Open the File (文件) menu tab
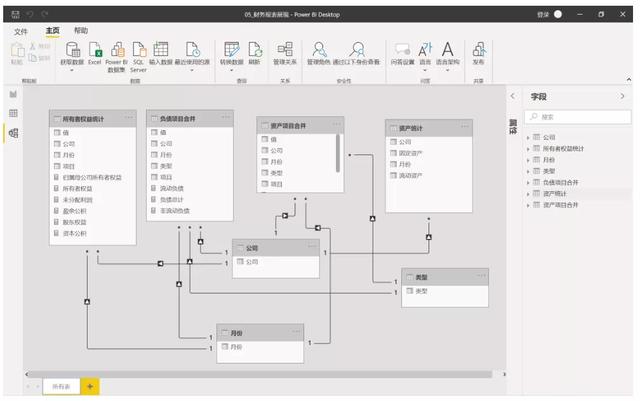This screenshot has width=640, height=401. 20,31
